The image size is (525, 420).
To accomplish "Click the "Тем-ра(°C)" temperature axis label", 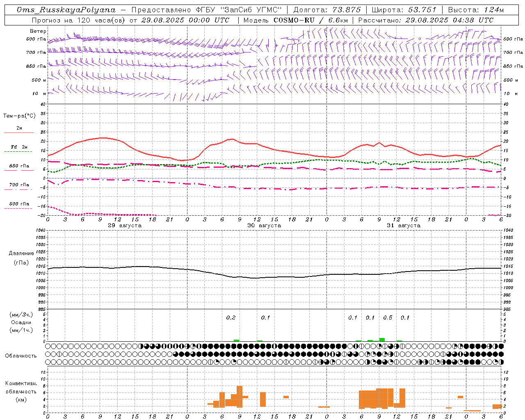I will point(19,116).
